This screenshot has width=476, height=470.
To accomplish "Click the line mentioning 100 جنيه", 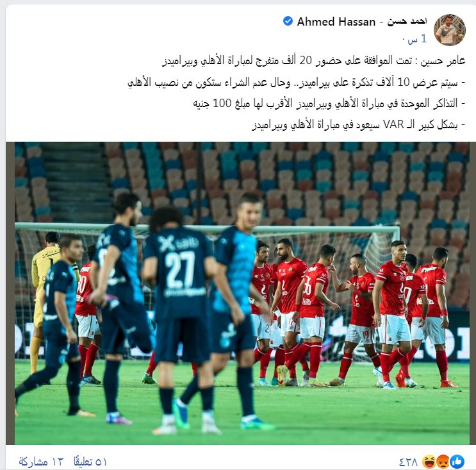I will (329, 104).
